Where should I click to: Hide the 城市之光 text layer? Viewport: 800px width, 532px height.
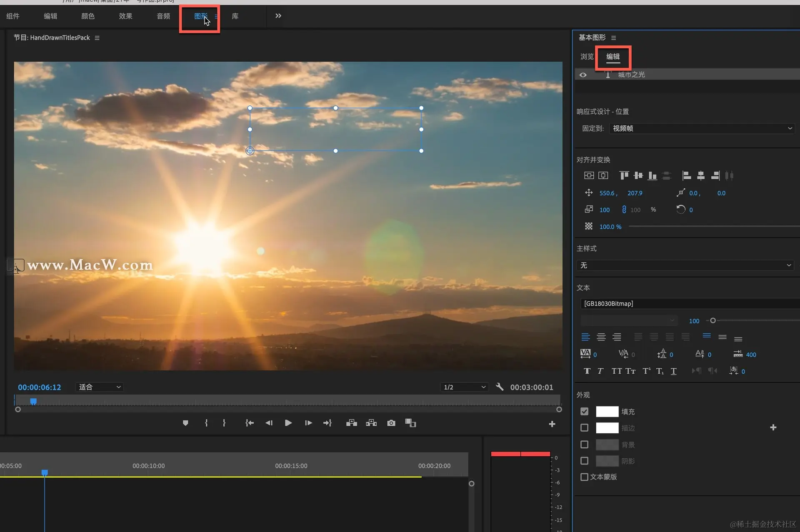(x=583, y=75)
